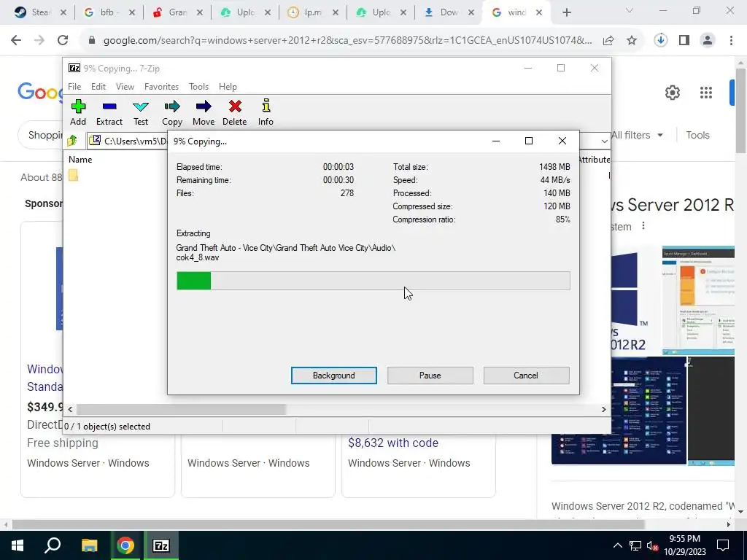Reload the Chrome page
This screenshot has height=560, width=747.
point(63,41)
